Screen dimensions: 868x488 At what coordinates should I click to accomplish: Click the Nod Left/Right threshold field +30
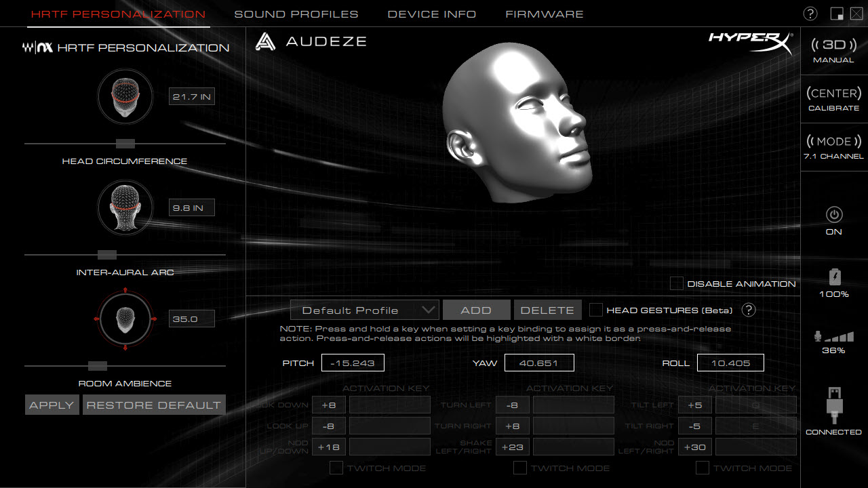[x=695, y=447]
